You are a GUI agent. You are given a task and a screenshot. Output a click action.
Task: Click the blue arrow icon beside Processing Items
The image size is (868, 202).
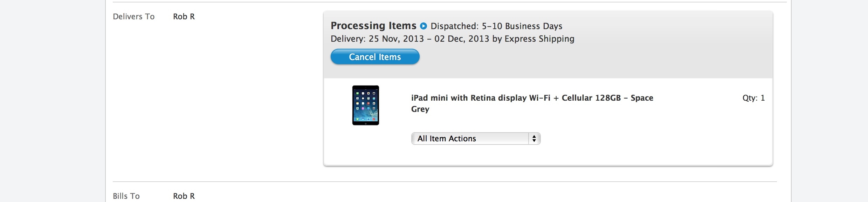[x=423, y=26]
